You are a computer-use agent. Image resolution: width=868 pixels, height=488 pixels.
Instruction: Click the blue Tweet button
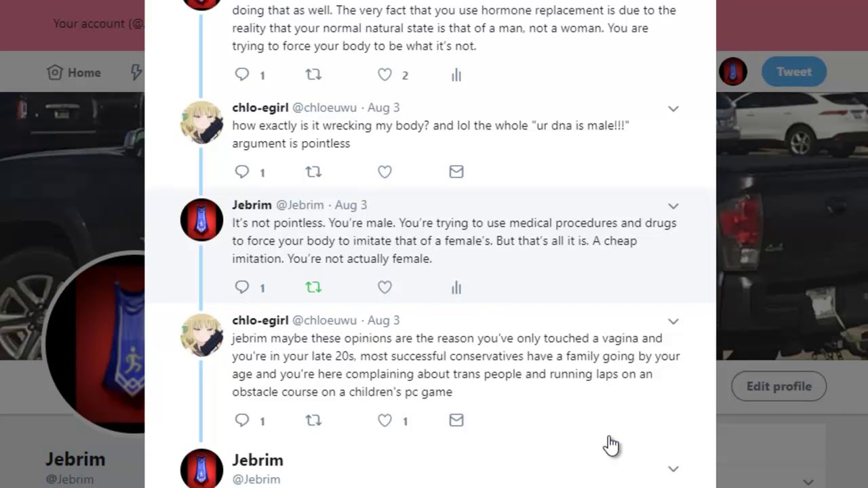pyautogui.click(x=793, y=72)
